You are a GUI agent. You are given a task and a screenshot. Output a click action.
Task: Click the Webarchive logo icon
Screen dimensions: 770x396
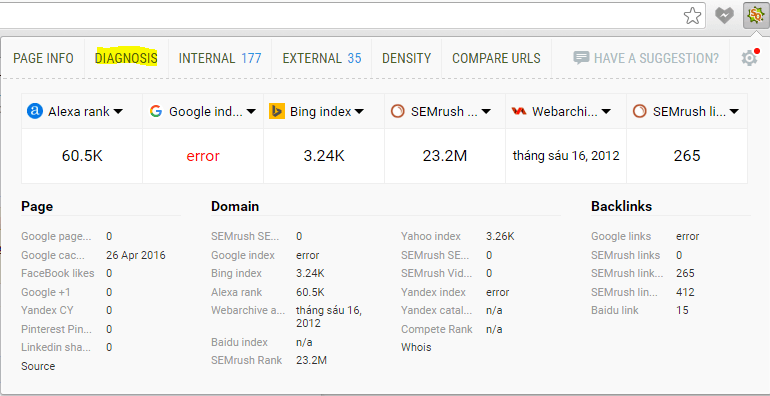click(x=519, y=112)
